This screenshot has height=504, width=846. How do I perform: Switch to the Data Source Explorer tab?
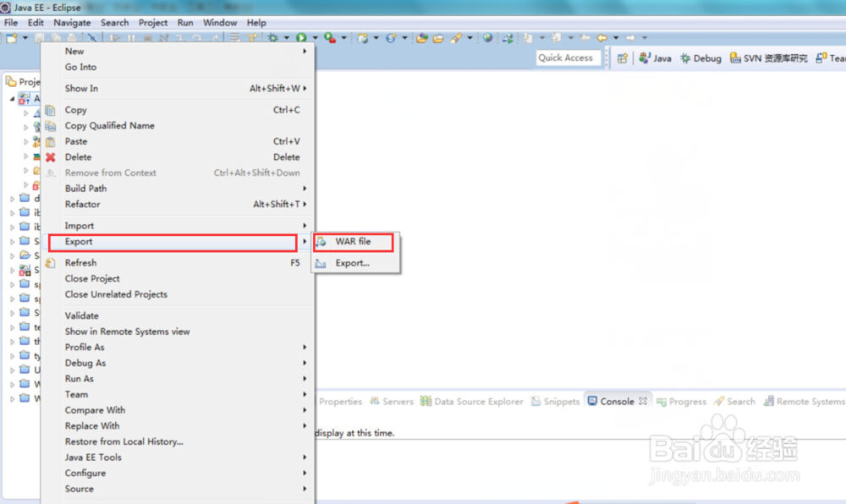[x=472, y=402]
